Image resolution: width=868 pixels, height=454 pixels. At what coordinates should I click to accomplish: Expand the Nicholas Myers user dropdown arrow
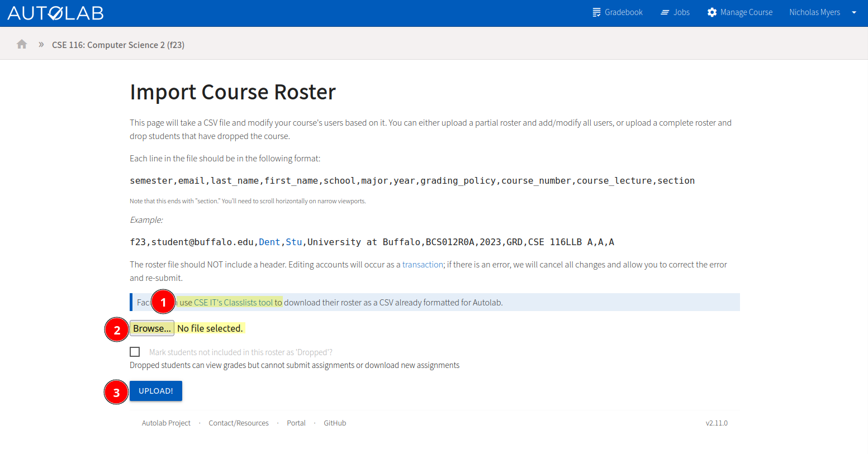pos(854,12)
